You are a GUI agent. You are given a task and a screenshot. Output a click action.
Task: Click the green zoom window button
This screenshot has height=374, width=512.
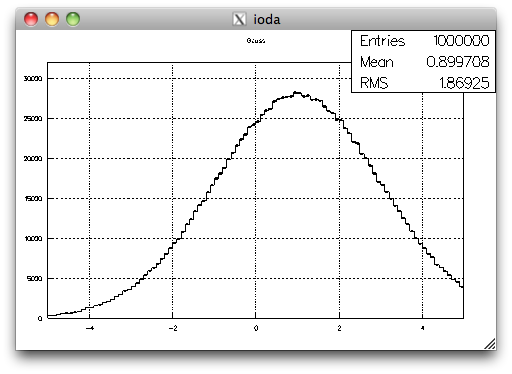[x=73, y=19]
